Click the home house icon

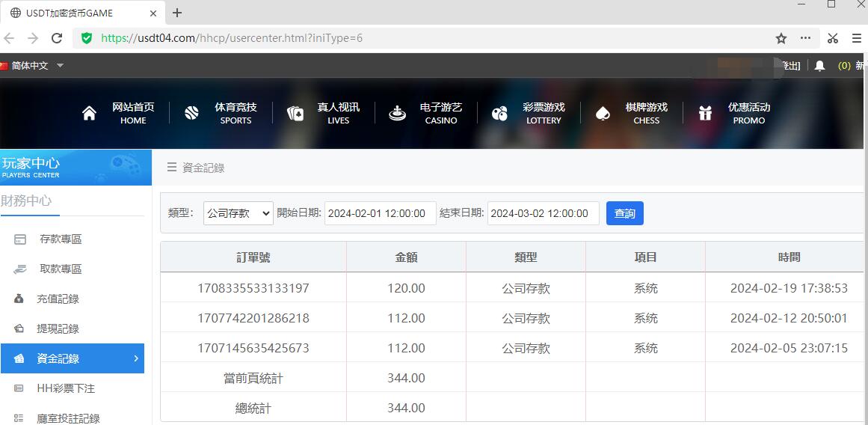click(89, 114)
